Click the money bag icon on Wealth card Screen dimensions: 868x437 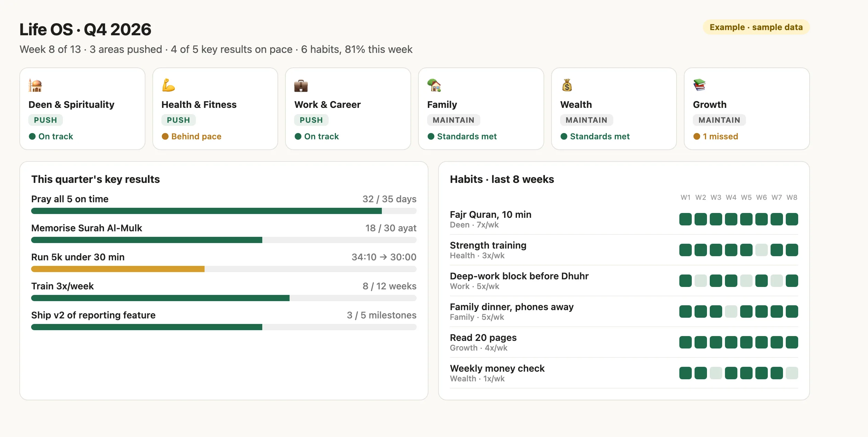point(567,85)
